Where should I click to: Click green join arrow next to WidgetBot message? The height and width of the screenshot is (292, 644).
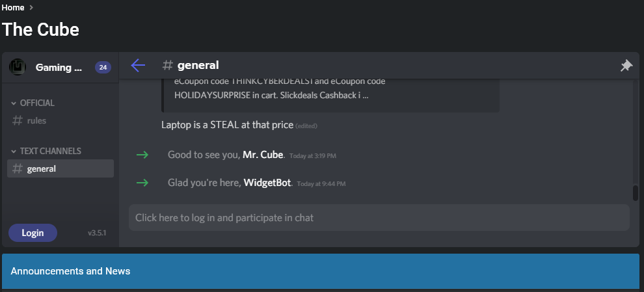pyautogui.click(x=142, y=183)
